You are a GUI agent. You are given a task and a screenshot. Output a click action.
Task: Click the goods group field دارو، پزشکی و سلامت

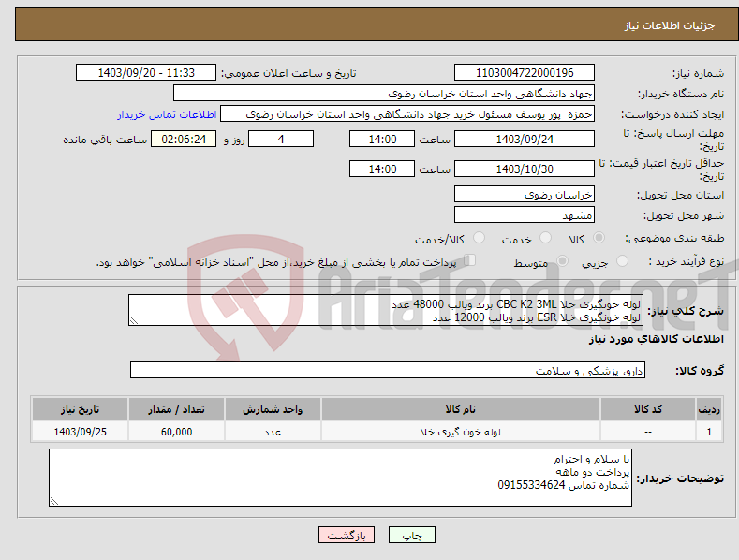388,371
